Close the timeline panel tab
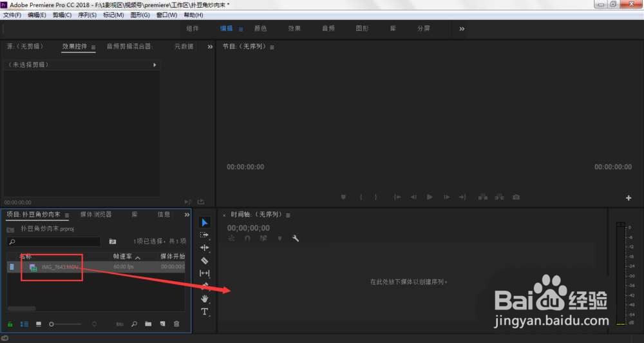 click(224, 215)
